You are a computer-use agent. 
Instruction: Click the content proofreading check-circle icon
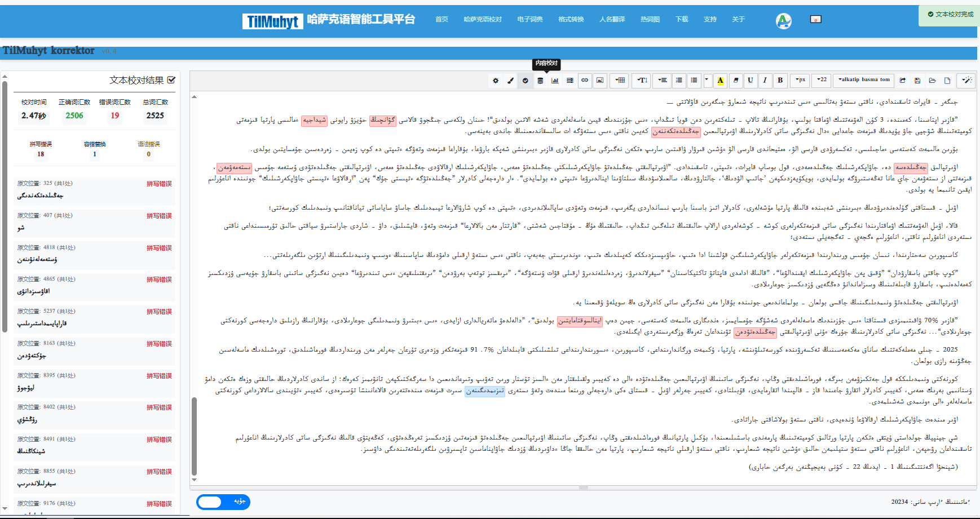[525, 81]
